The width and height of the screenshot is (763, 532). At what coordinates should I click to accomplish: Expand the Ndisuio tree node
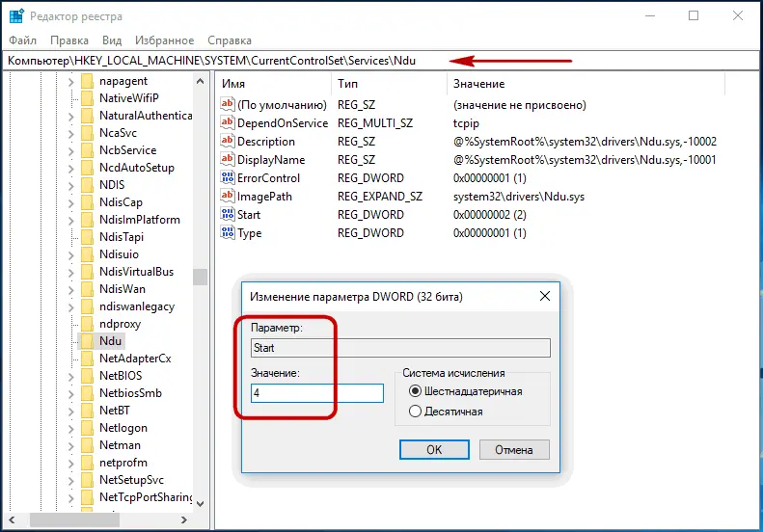tap(71, 254)
